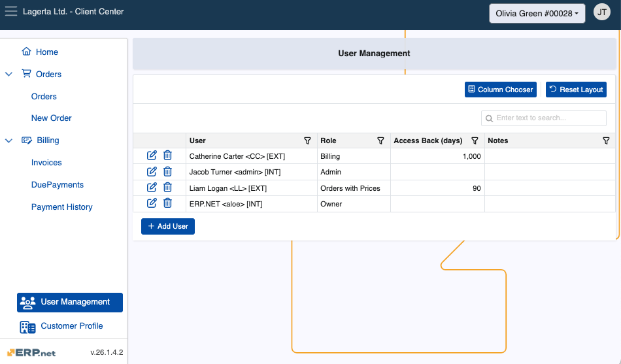621x364 pixels.
Task: Open filter for User column
Action: pos(308,141)
